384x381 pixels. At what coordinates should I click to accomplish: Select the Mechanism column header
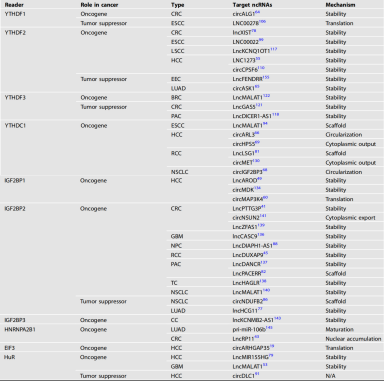[340, 5]
